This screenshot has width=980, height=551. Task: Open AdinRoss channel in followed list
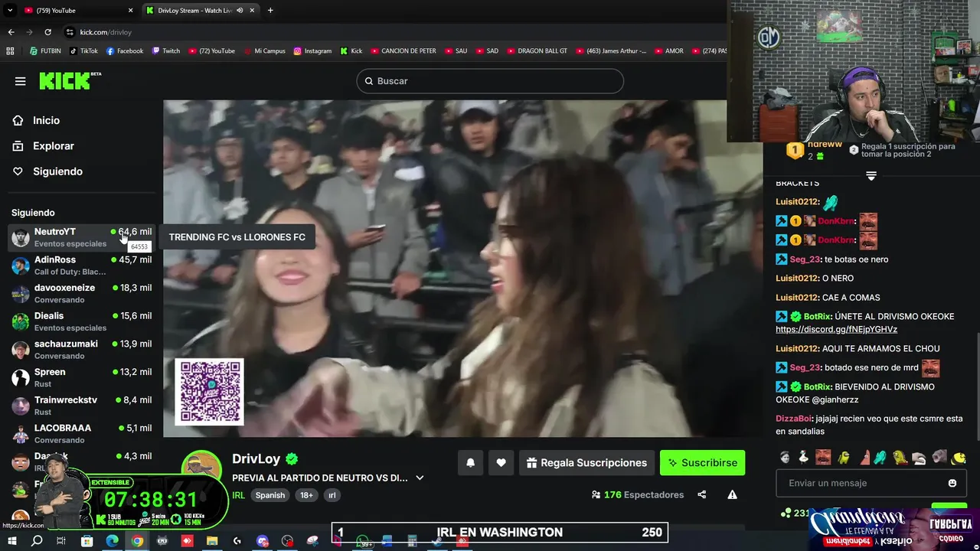[81, 266]
